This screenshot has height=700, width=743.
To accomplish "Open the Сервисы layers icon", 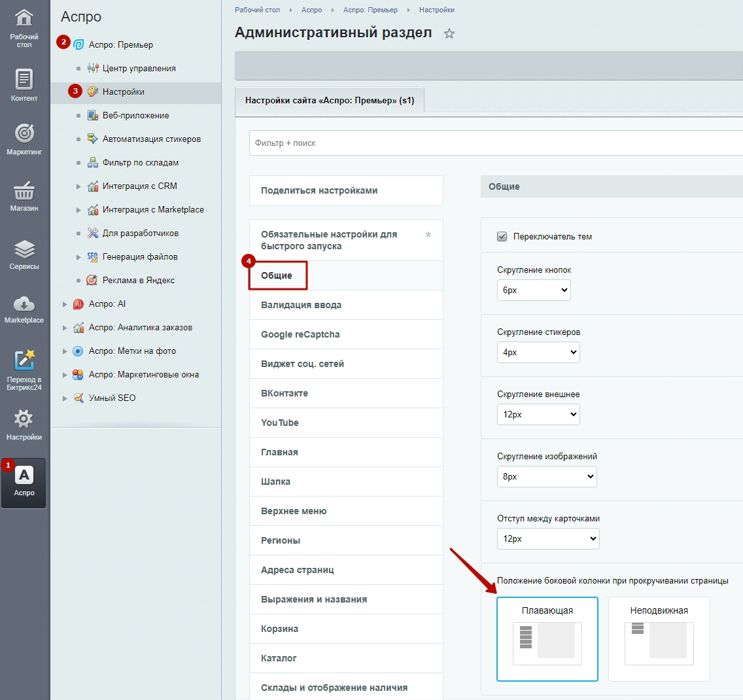I will (24, 249).
